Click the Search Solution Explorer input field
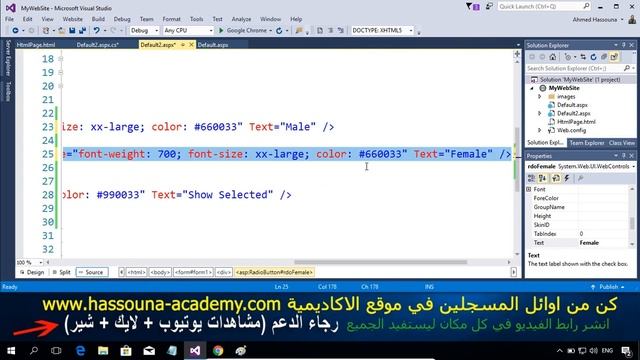Viewport: 640px width, 360px height. (574, 68)
